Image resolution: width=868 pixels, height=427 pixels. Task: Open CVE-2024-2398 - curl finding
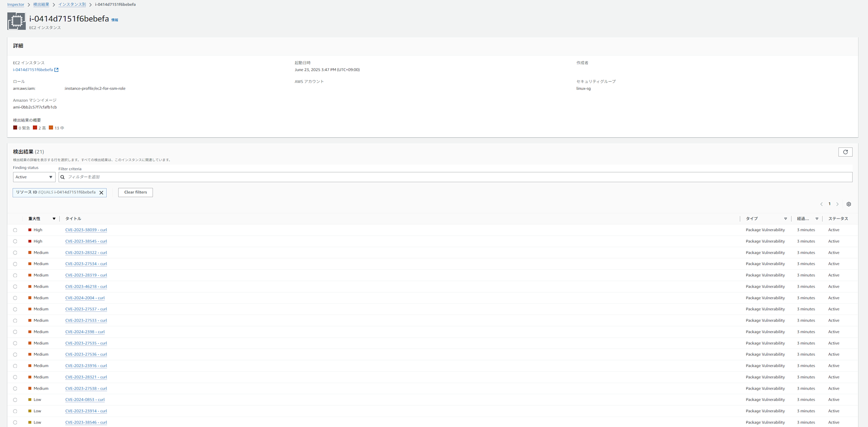[x=85, y=332]
